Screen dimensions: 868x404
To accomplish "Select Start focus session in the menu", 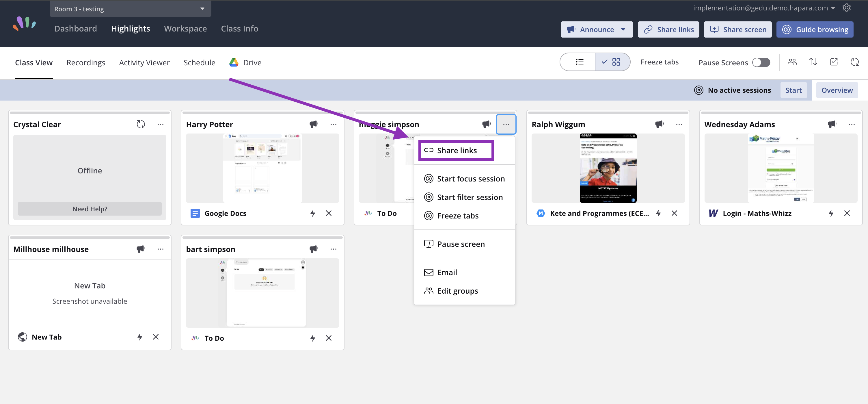I will click(x=464, y=179).
